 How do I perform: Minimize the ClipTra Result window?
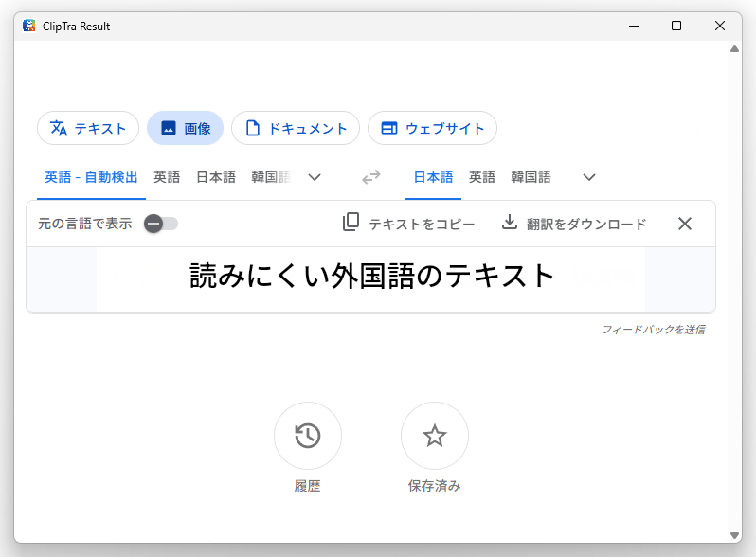point(634,26)
